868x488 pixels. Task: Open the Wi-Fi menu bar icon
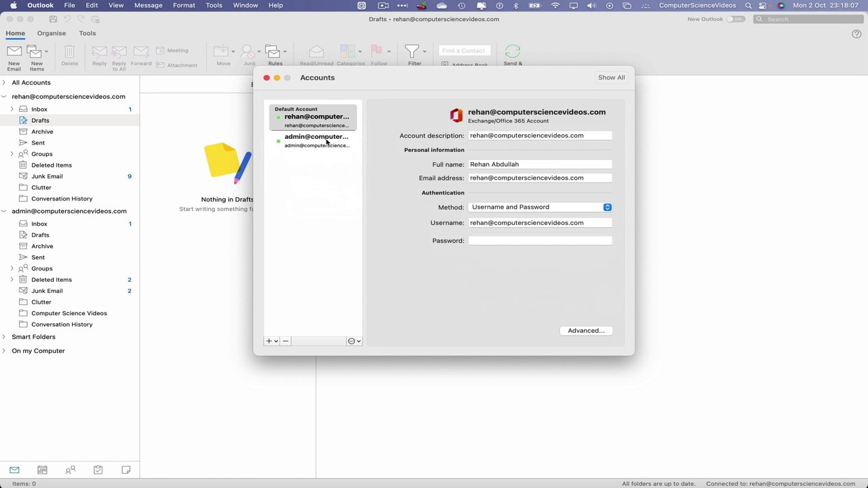click(556, 5)
